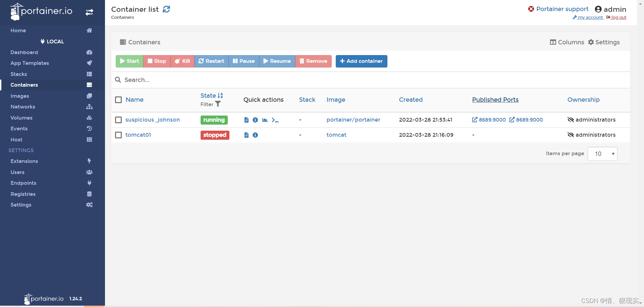The height and width of the screenshot is (307, 644).
Task: Click the Restart button
Action: tap(211, 61)
